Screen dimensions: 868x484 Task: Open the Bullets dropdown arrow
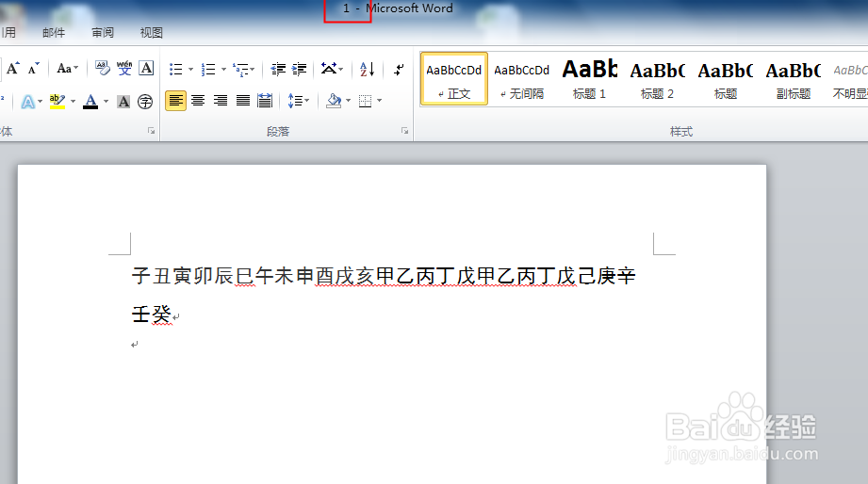pos(191,69)
